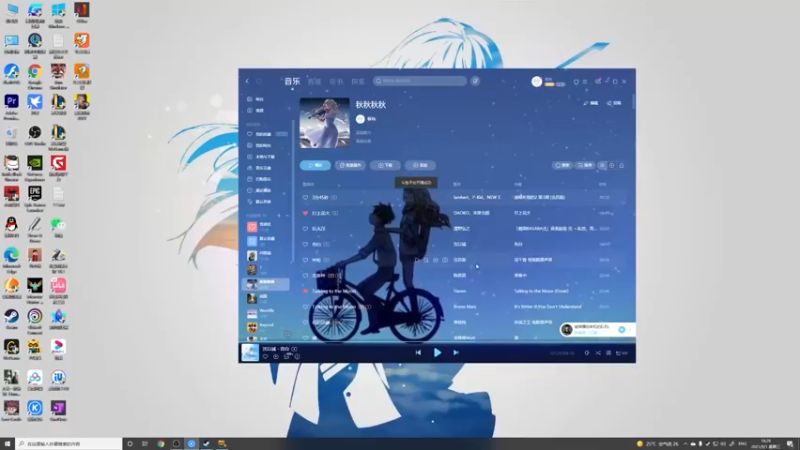Like the first song with heart icon
Image resolution: width=800 pixels, height=450 pixels.
coord(305,197)
